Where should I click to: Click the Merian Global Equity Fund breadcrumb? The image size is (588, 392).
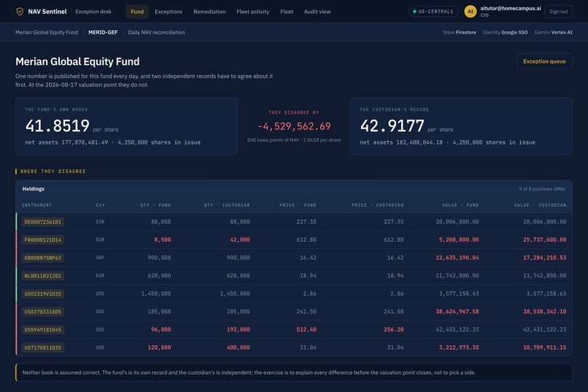(x=47, y=32)
